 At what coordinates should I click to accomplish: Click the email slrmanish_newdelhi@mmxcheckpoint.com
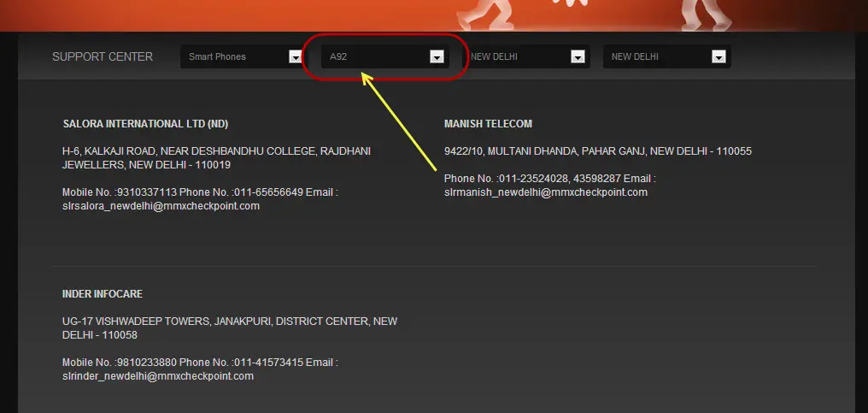tap(546, 192)
